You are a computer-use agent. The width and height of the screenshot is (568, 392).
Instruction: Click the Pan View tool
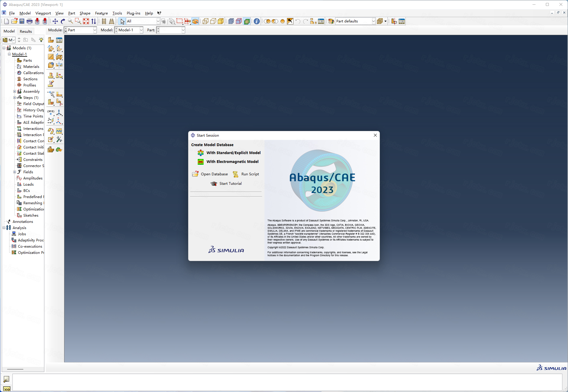55,21
